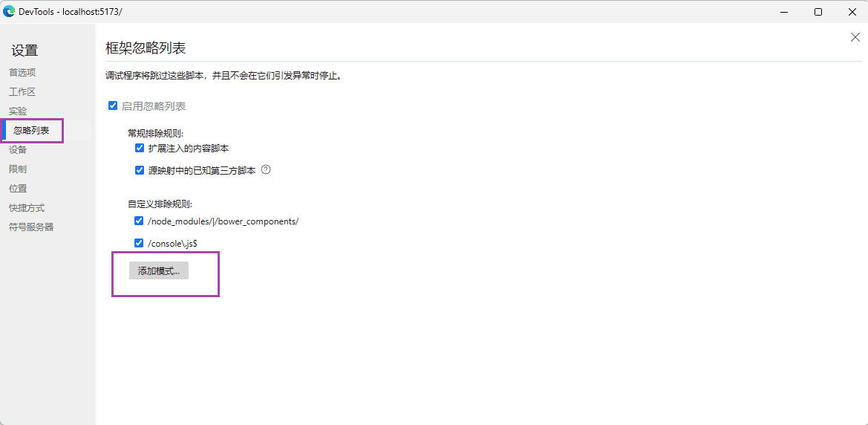Close settings with the X icon
The height and width of the screenshot is (425, 868).
[x=855, y=37]
